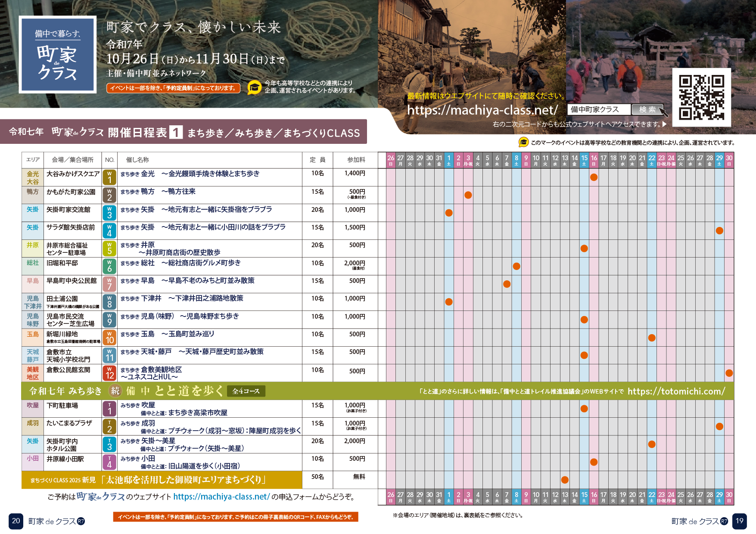The image size is (756, 534).
Task: Click the red W12 badge for 美観地区
Action: (x=109, y=373)
